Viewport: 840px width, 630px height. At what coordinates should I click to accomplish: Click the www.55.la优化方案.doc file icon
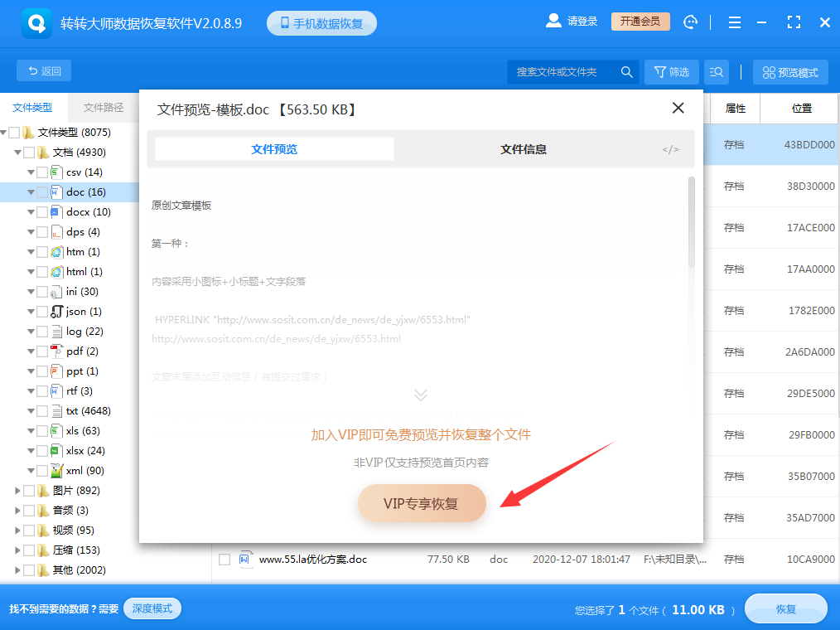[x=245, y=560]
